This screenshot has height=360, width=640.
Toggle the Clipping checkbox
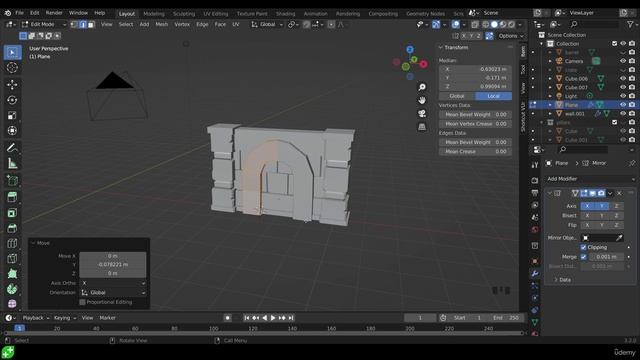(x=583, y=247)
